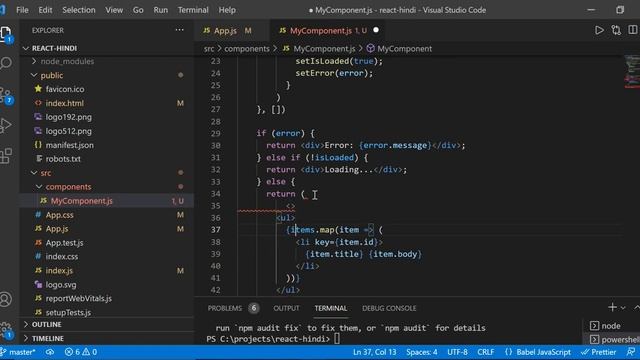Image resolution: width=640 pixels, height=360 pixels.
Task: Open the Accounts menu icon
Action: point(6,299)
